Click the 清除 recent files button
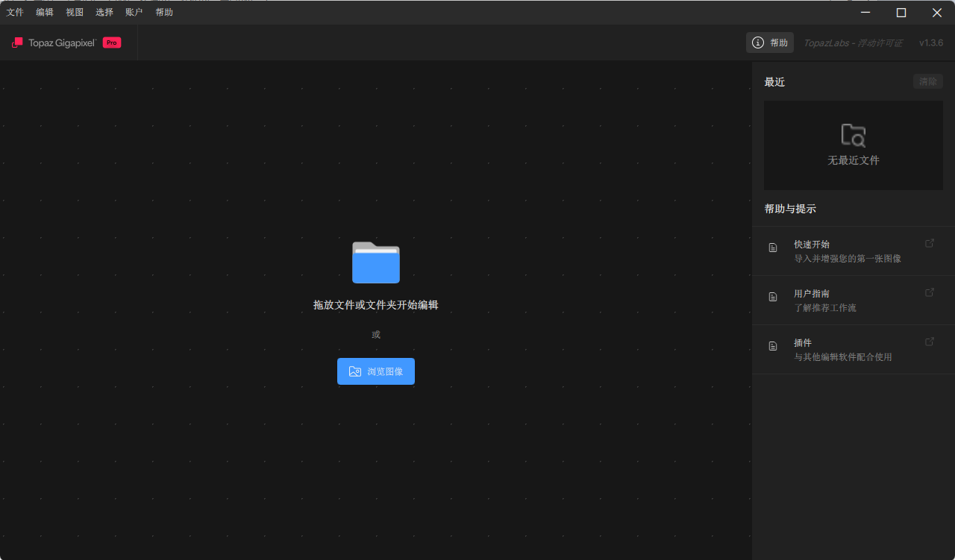Image resolution: width=955 pixels, height=560 pixels. pos(928,82)
